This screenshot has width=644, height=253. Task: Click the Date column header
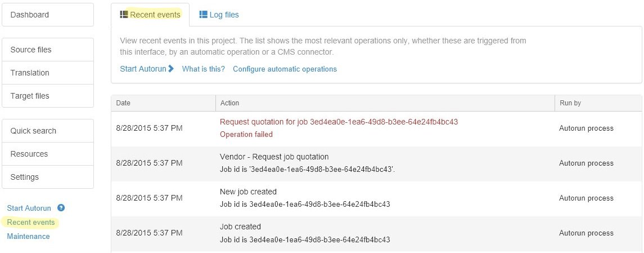[x=123, y=103]
